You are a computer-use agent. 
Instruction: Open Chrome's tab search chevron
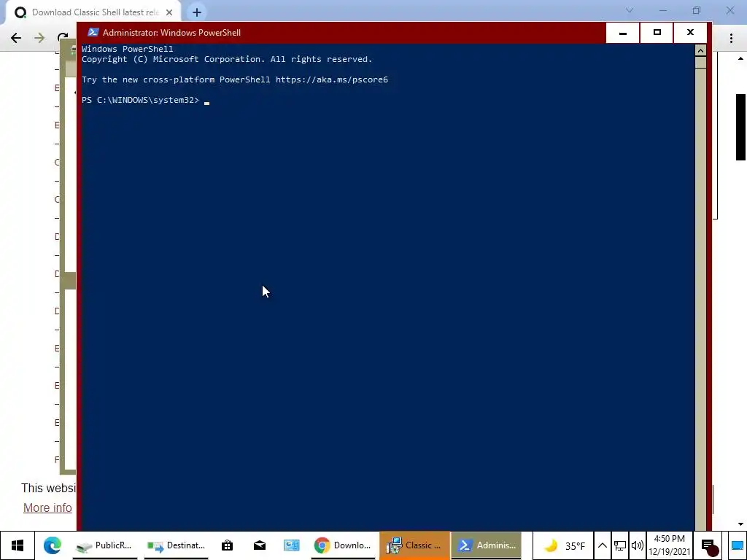pos(630,10)
